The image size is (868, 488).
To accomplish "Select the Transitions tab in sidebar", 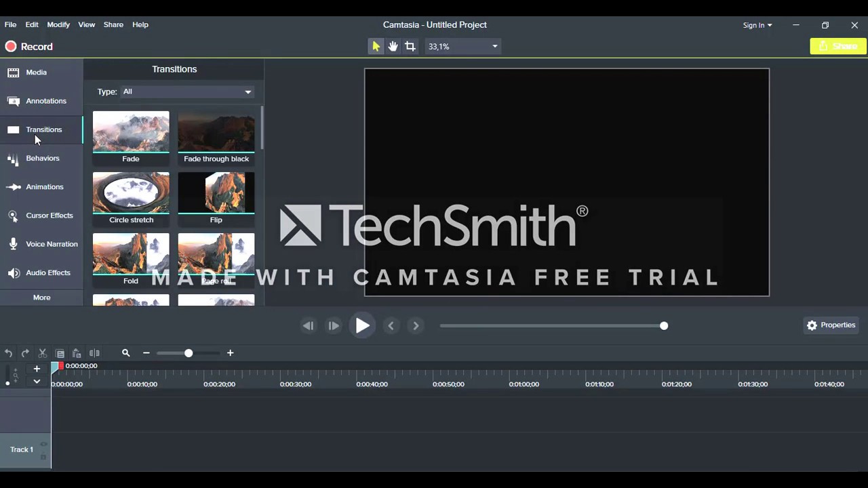I will pos(41,129).
